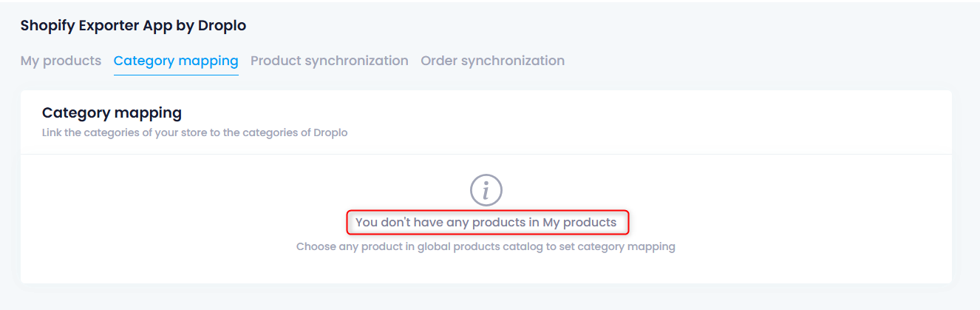
Task: Click the info circle icon
Action: coord(486,190)
